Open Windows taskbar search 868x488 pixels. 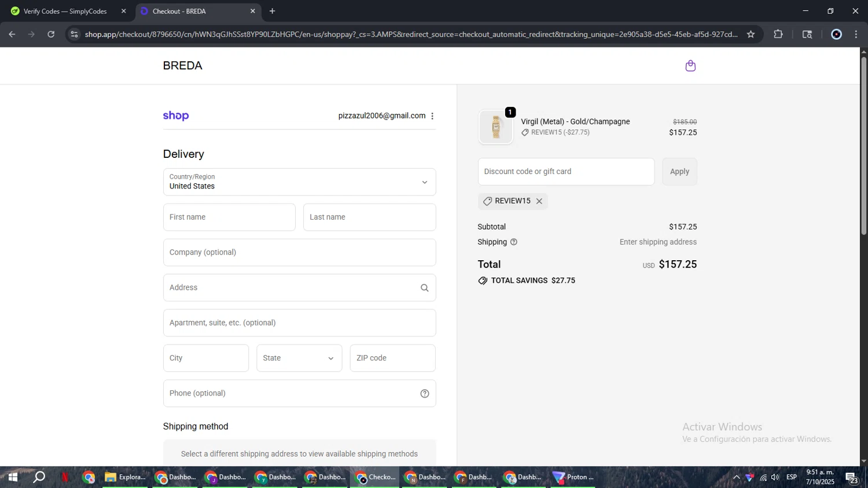coord(39,478)
